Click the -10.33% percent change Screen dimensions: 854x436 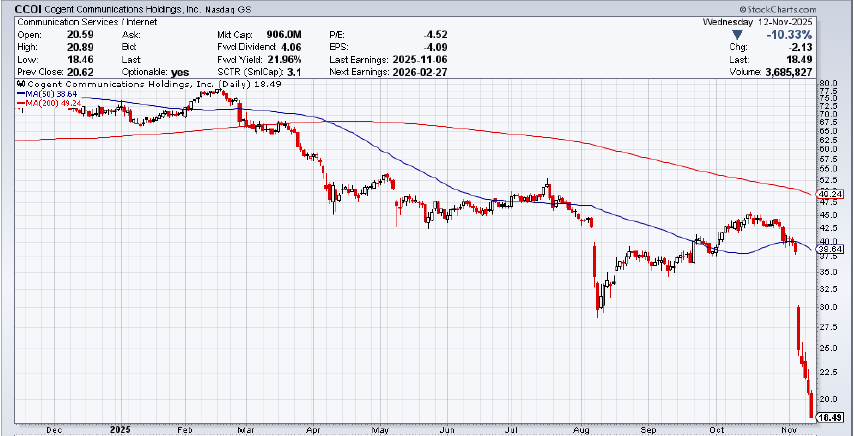788,35
